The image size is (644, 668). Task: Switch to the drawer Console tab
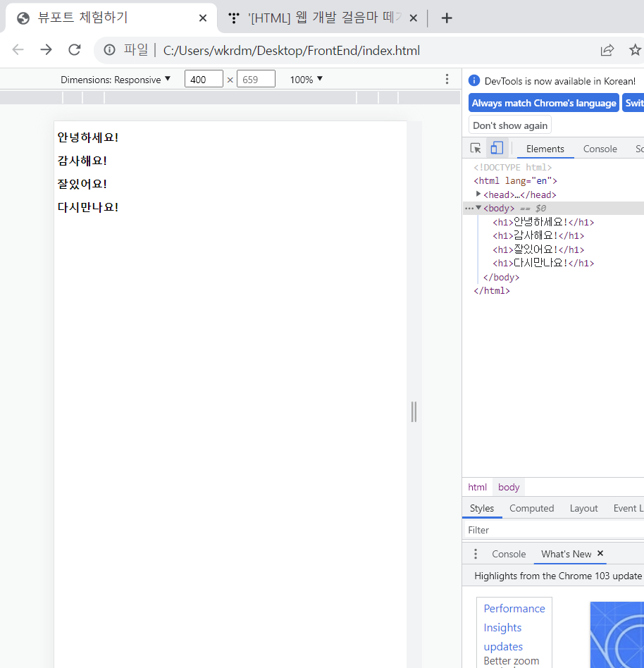(509, 554)
